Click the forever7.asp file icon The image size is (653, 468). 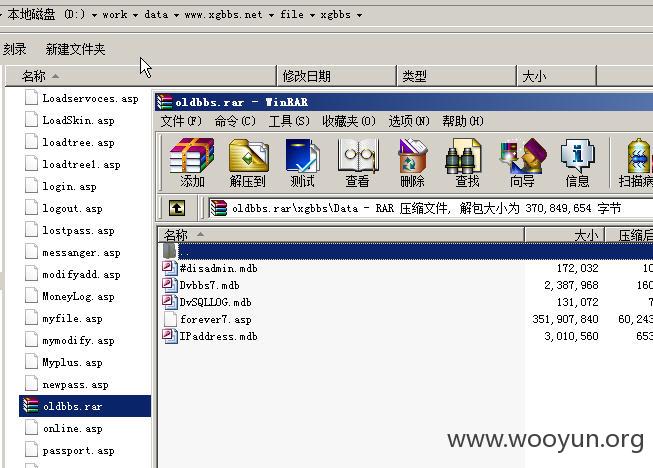pos(170,319)
